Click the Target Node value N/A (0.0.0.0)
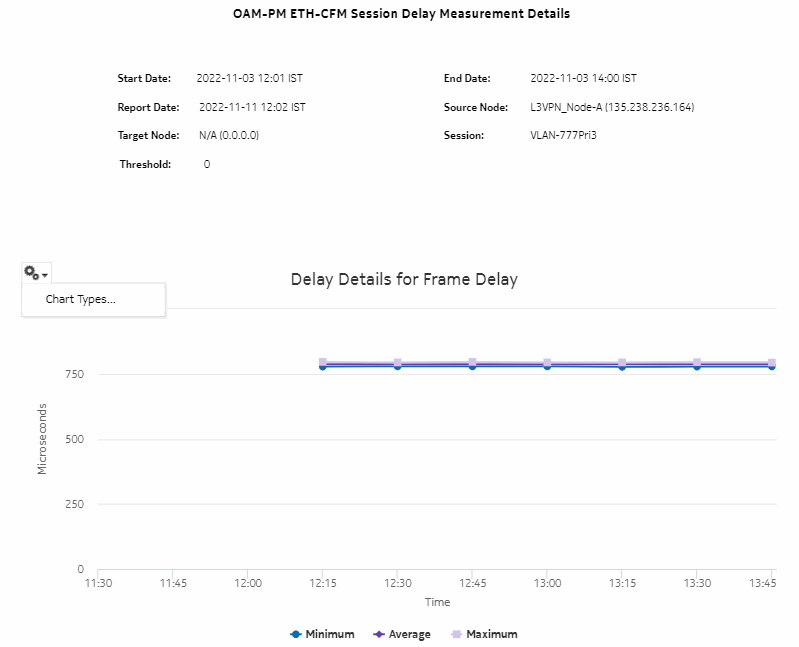 [x=229, y=136]
